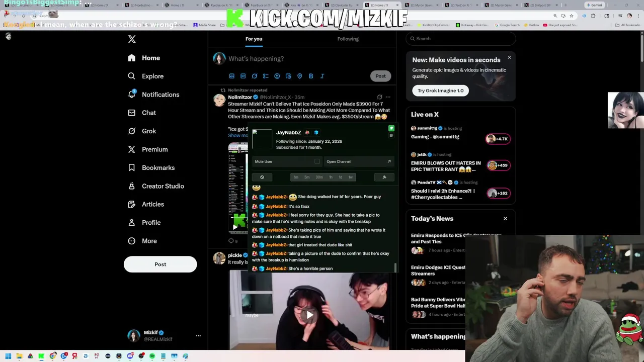Open File Explorer from the taskbar
Screen dimensions: 644x362
point(19,356)
